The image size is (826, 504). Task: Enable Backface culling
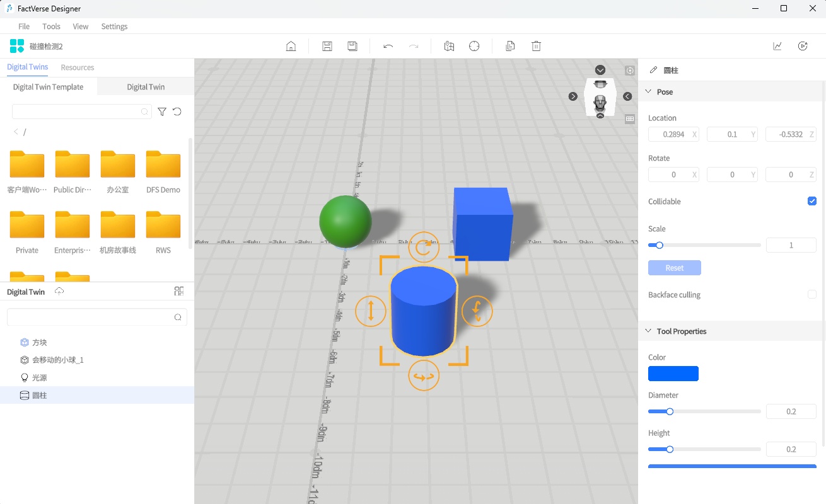point(812,294)
